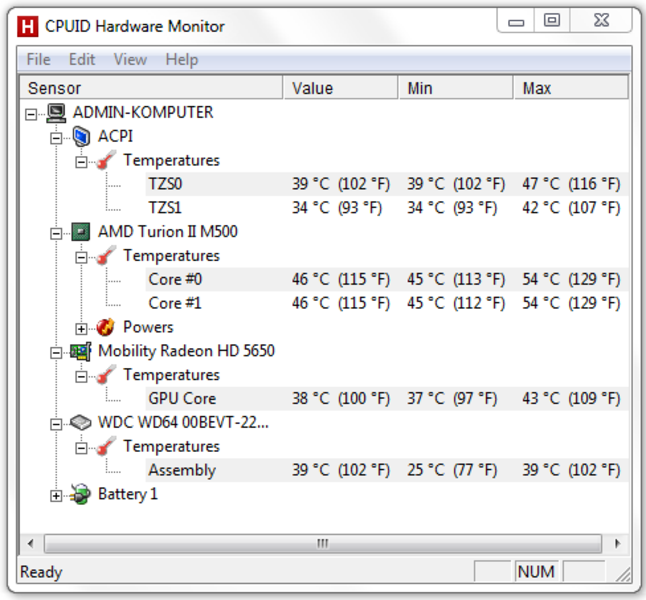Select the TZS1 sensor row
This screenshot has height=600, width=646.
pyautogui.click(x=386, y=208)
